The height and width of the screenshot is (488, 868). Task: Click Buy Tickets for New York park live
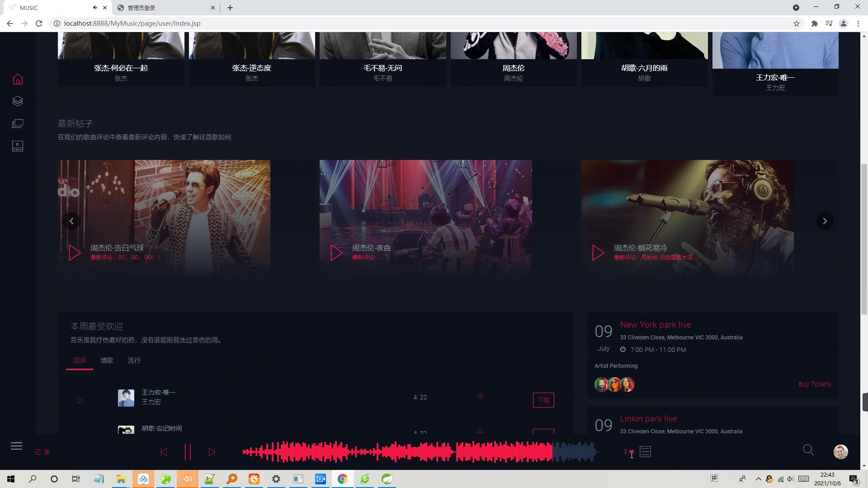[x=815, y=384]
